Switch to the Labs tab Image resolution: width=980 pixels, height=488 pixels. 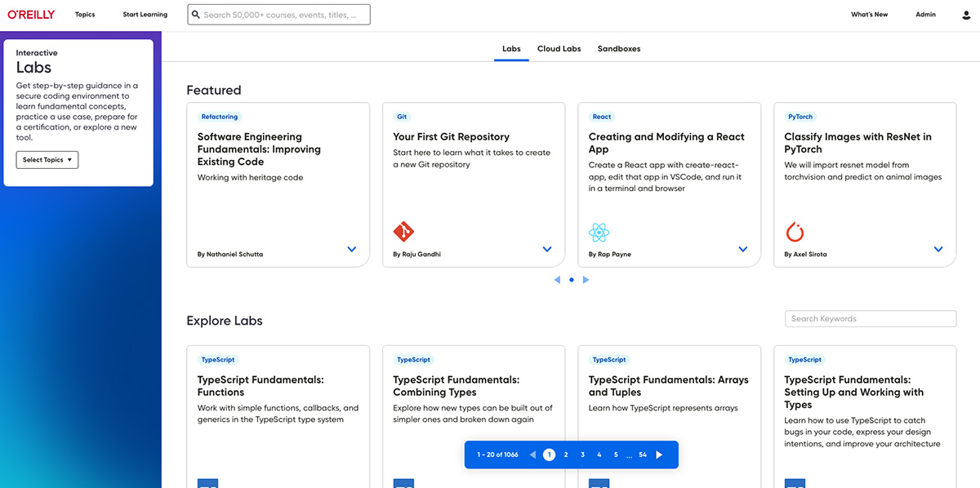(511, 49)
